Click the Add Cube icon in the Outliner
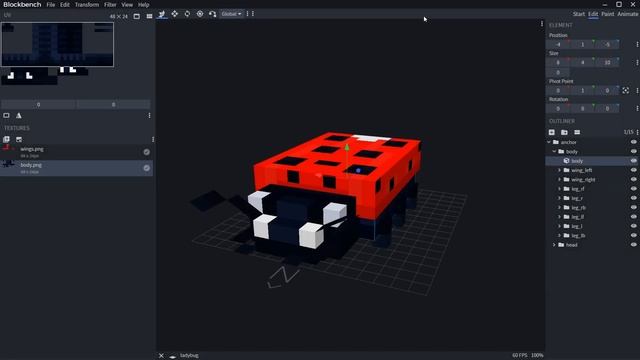Image resolution: width=640 pixels, height=360 pixels. [552, 132]
